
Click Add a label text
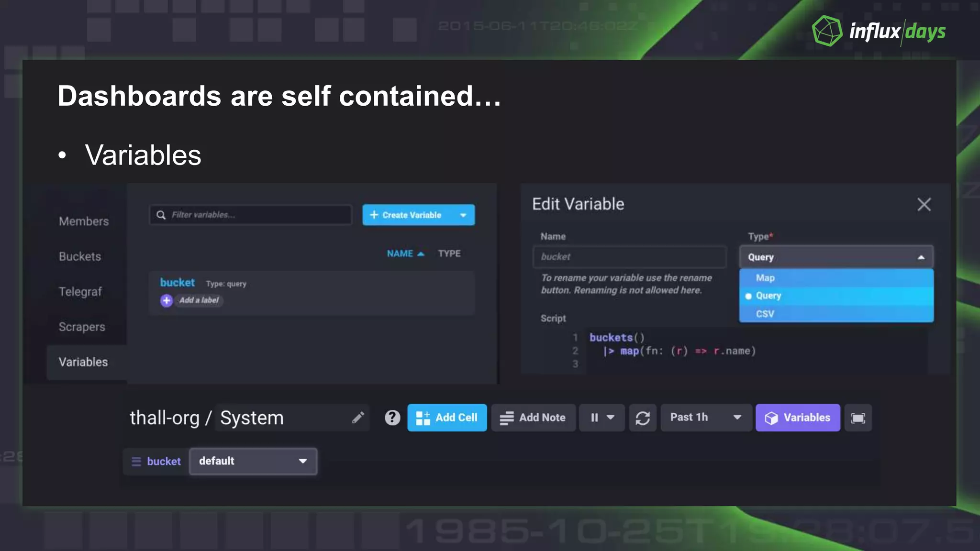click(x=199, y=300)
